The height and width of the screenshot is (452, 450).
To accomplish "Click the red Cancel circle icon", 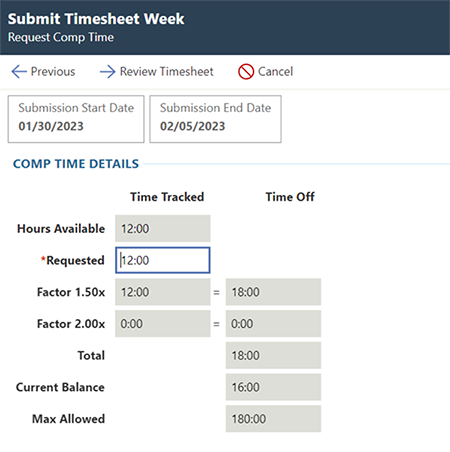I will [246, 72].
